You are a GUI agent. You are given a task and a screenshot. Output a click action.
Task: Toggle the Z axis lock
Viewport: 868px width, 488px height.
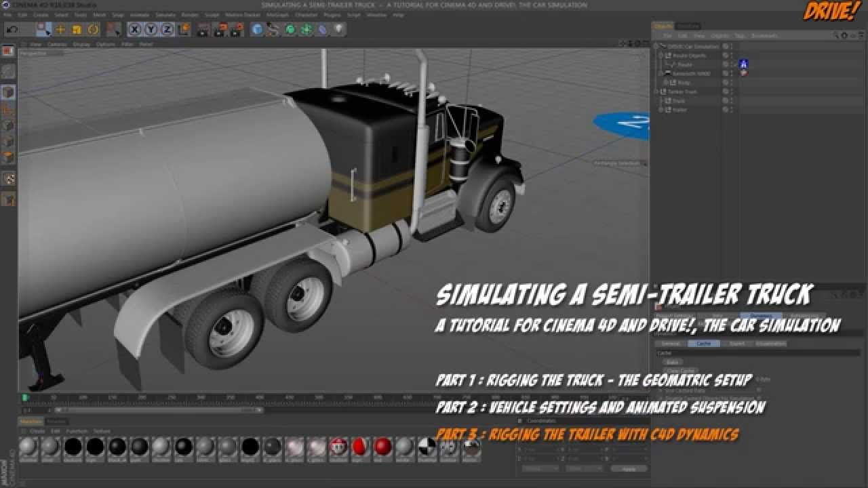167,30
